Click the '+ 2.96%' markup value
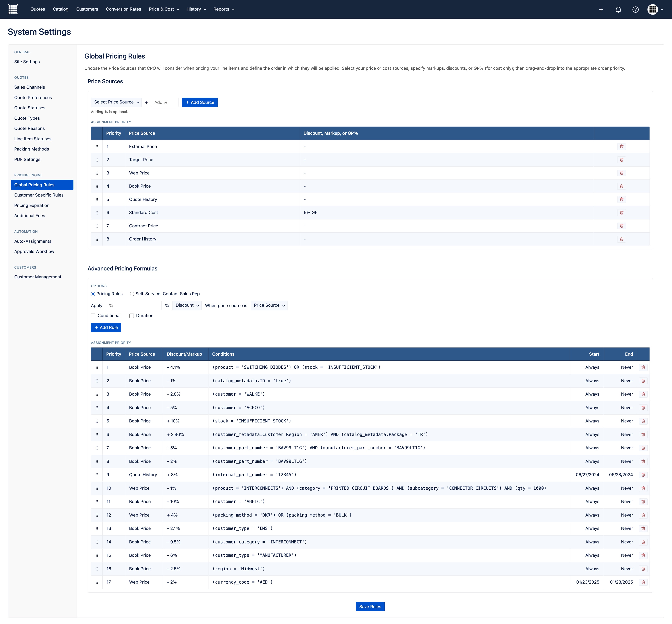Screen dimensions: 672x624 (175, 435)
